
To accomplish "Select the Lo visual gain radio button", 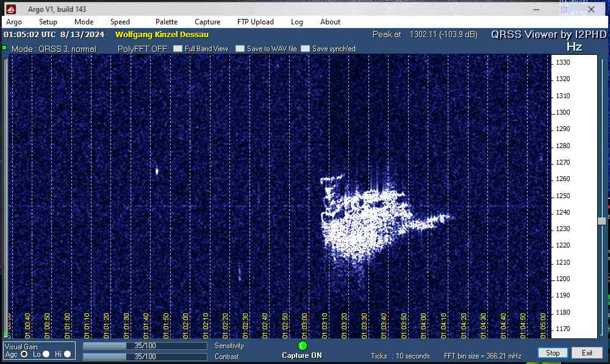I will [x=46, y=354].
